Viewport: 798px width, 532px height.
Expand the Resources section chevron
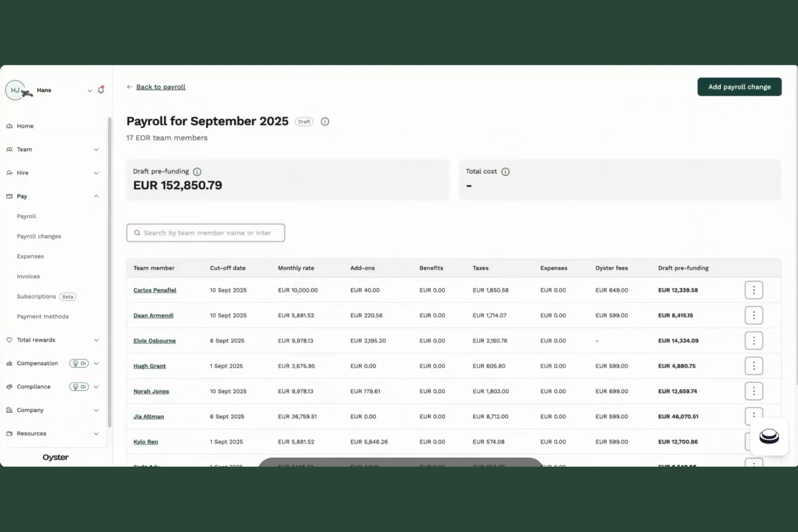(96, 433)
